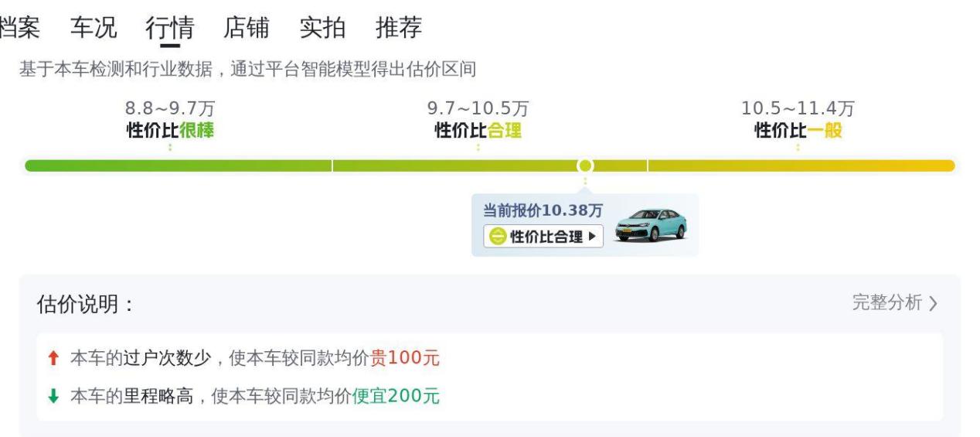Click the green down arrow icon

tap(53, 397)
